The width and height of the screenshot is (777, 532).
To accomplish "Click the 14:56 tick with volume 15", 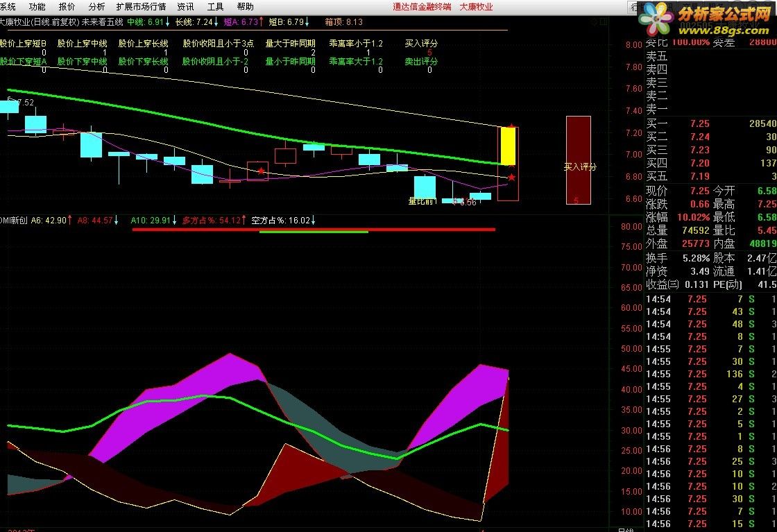I will (x=711, y=524).
